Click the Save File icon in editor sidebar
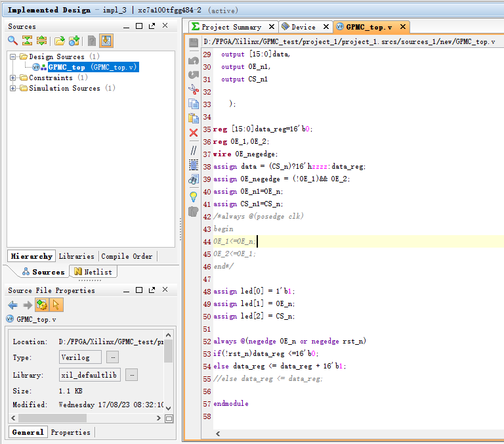This screenshot has height=444, width=504. [x=194, y=43]
